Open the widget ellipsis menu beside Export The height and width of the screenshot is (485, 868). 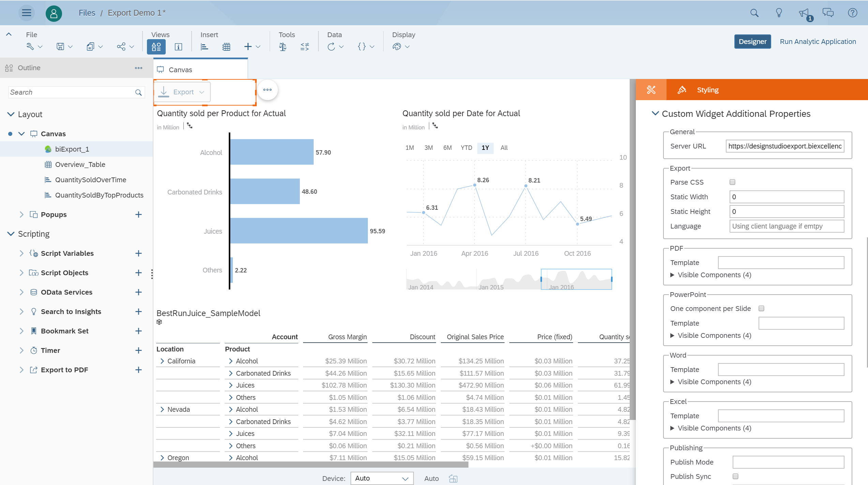coord(267,90)
